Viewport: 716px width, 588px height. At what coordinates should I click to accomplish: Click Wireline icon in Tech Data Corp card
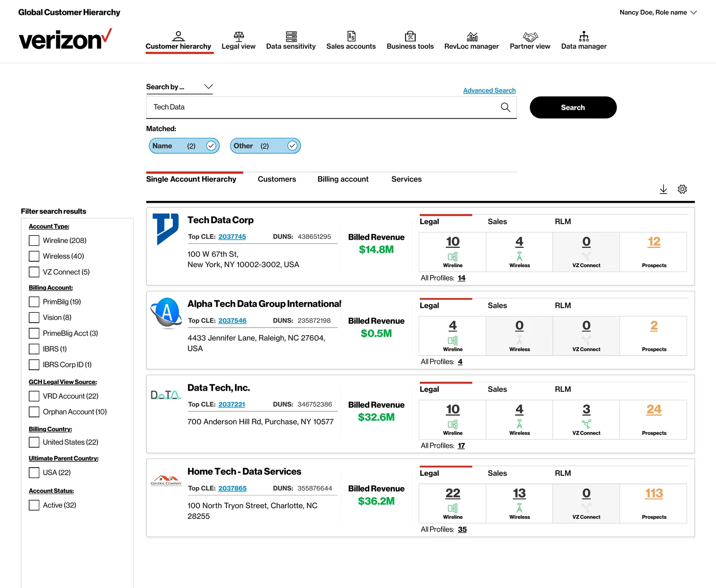click(453, 257)
